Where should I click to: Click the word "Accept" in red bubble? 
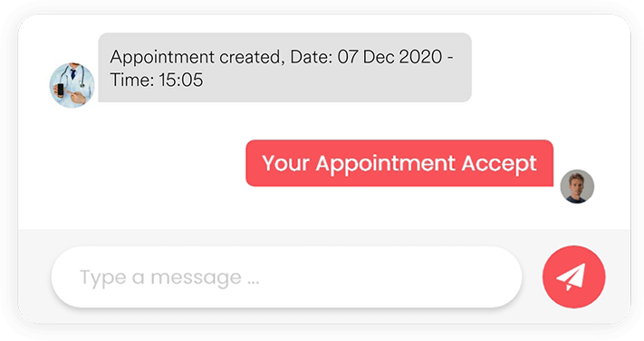[x=499, y=164]
